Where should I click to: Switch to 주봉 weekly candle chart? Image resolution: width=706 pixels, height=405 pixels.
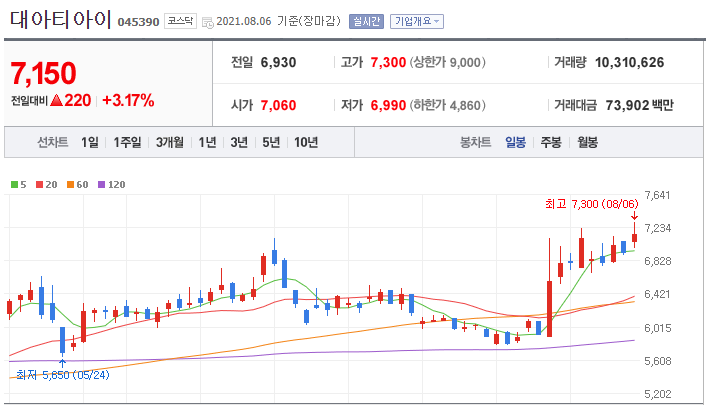551,142
